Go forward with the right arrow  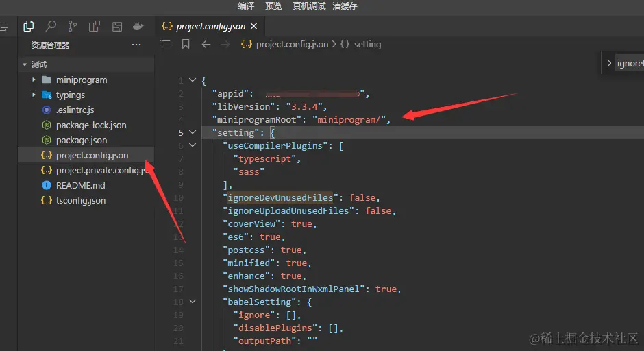click(x=225, y=44)
